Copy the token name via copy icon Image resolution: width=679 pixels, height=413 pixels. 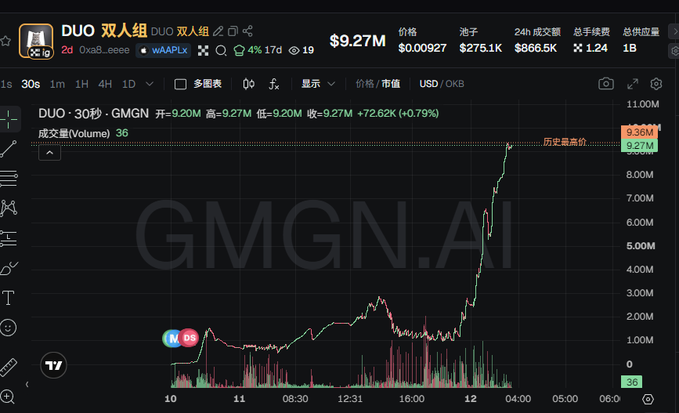click(x=233, y=31)
